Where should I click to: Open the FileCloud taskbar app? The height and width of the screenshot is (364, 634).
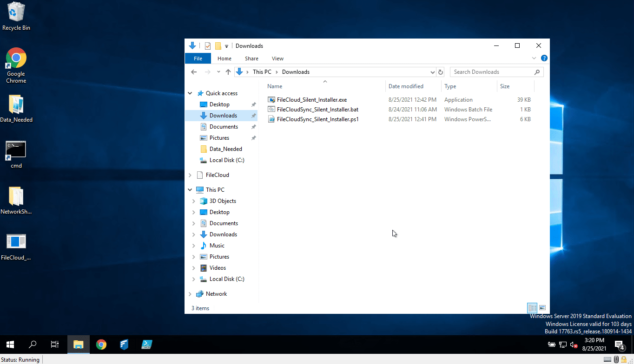124,344
